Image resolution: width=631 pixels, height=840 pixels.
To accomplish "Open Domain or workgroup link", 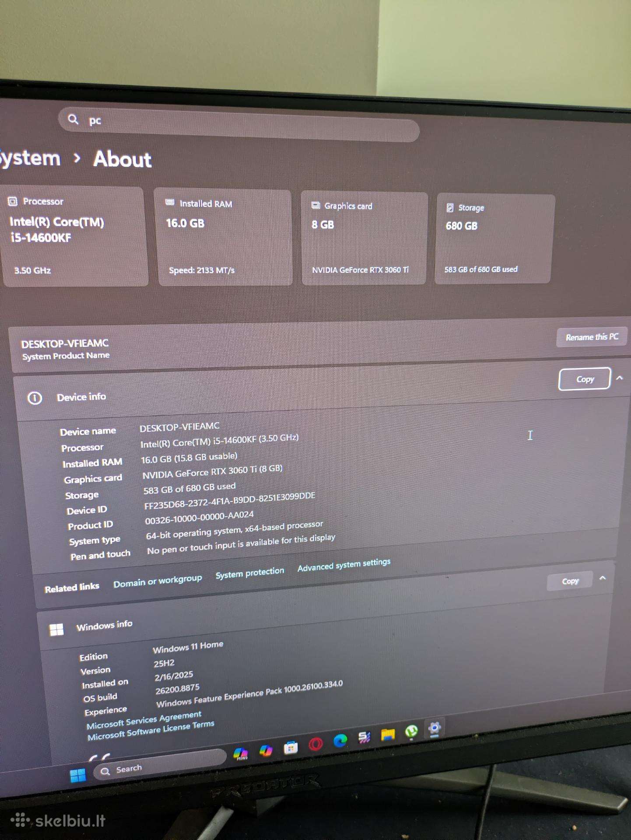I will (158, 581).
